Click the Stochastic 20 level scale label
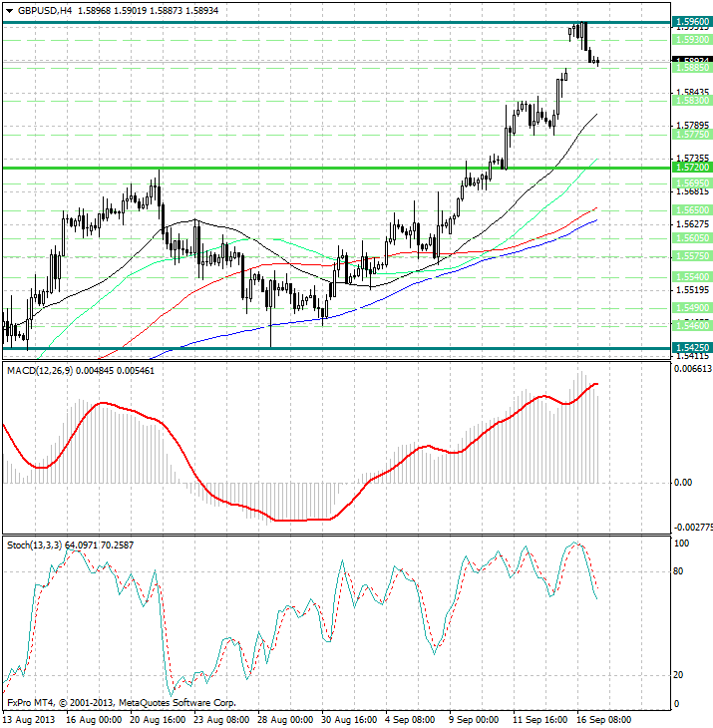Image resolution: width=713 pixels, height=728 pixels. [681, 675]
